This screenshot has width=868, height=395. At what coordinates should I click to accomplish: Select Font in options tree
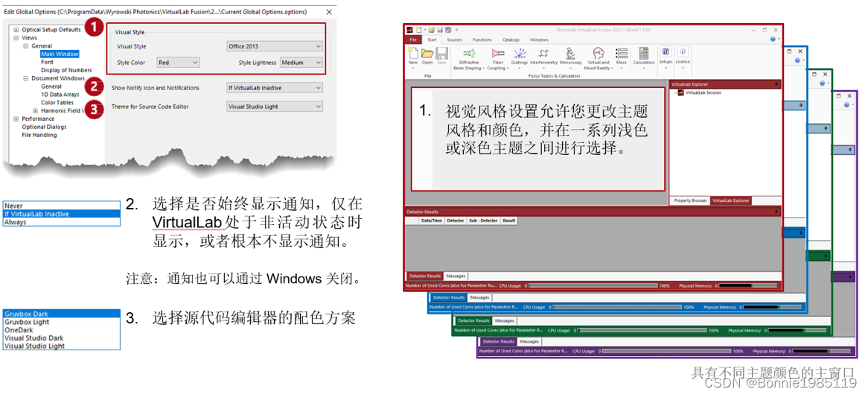coord(47,62)
